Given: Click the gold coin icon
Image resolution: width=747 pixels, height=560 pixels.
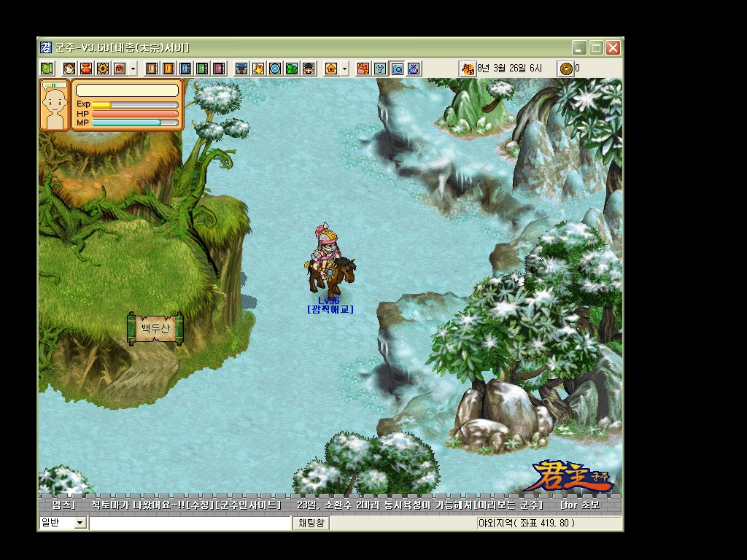Looking at the screenshot, I should click(x=565, y=69).
